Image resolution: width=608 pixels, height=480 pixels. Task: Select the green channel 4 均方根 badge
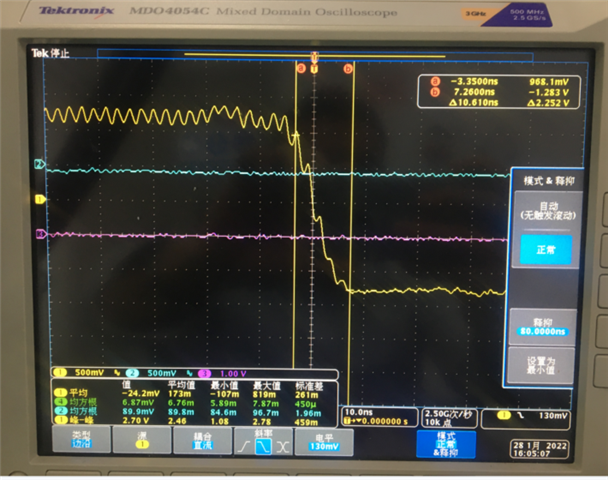pos(60,402)
